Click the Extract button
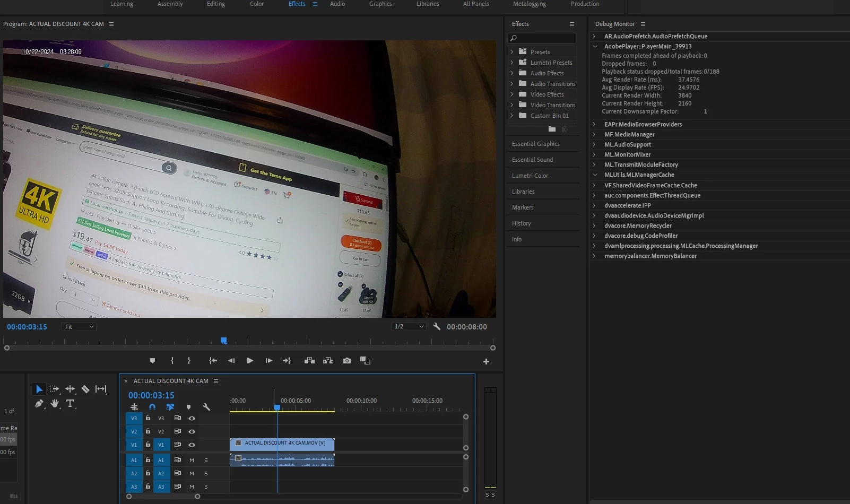The height and width of the screenshot is (504, 850). point(328,361)
